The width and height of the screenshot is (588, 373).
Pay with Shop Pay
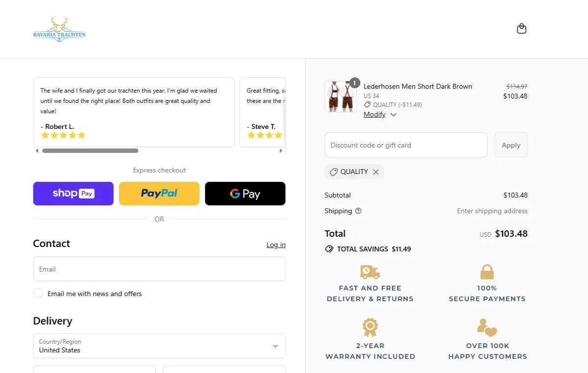73,194
